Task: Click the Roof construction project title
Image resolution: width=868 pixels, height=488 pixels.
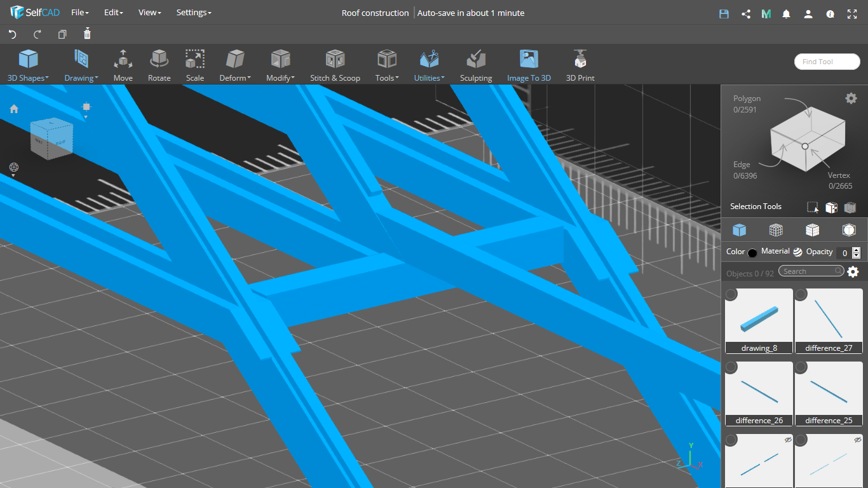Action: tap(375, 13)
